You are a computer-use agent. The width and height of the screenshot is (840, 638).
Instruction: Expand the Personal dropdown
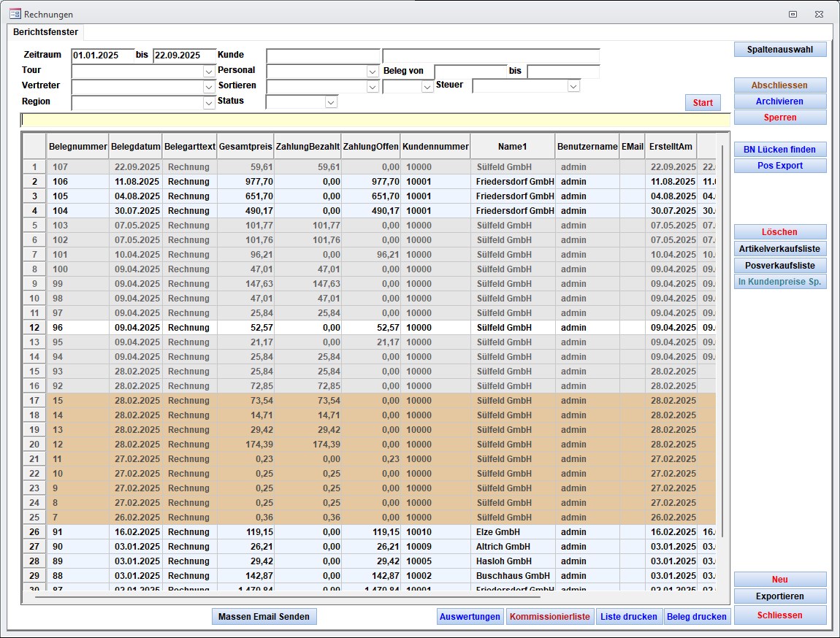[x=372, y=72]
